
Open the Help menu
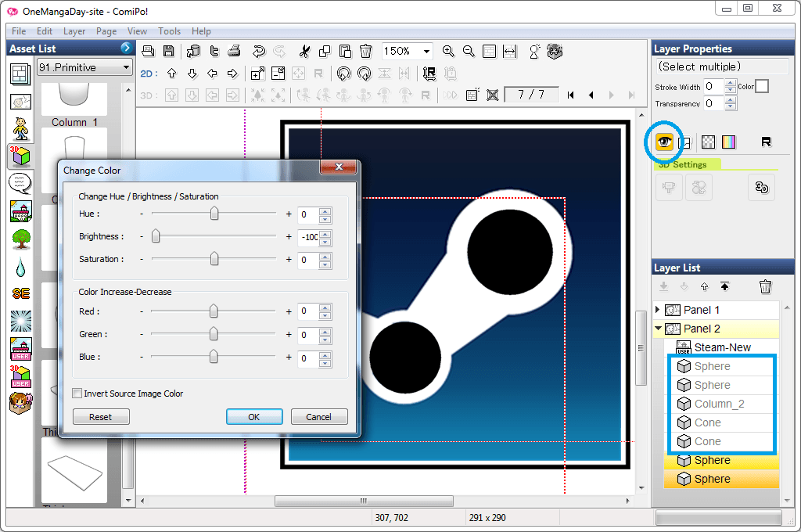coord(201,31)
